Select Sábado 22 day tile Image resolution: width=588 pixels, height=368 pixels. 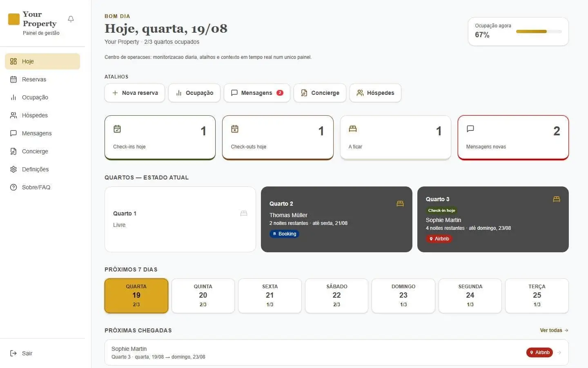(336, 296)
